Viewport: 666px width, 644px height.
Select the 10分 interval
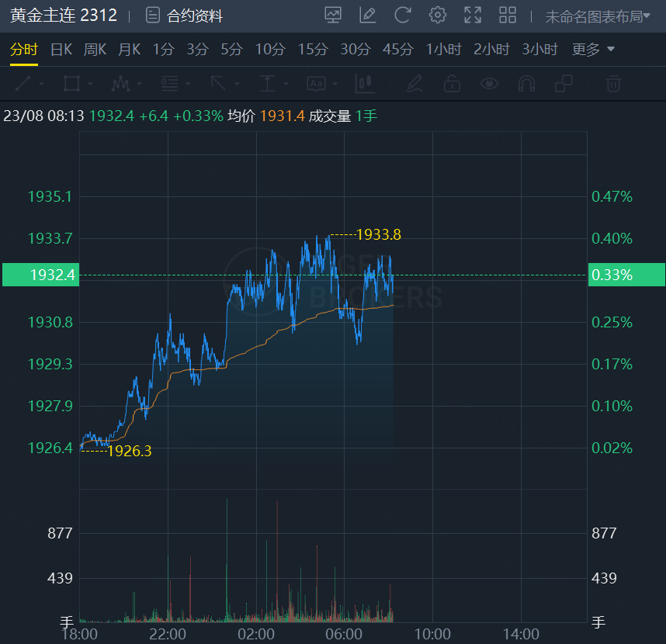270,49
